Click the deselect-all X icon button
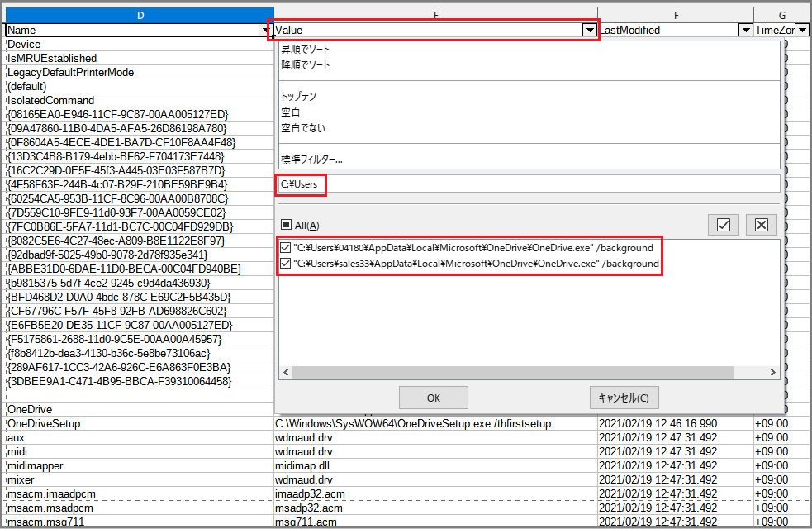812x529 pixels. 762,225
